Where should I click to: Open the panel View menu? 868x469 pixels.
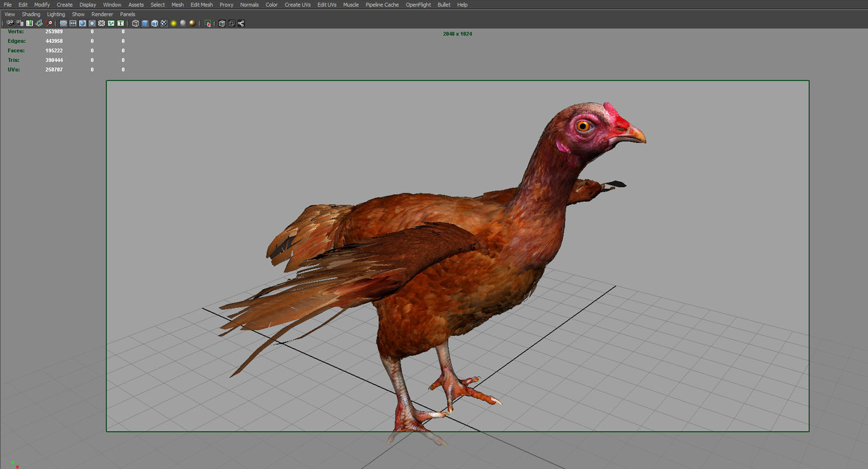point(10,14)
